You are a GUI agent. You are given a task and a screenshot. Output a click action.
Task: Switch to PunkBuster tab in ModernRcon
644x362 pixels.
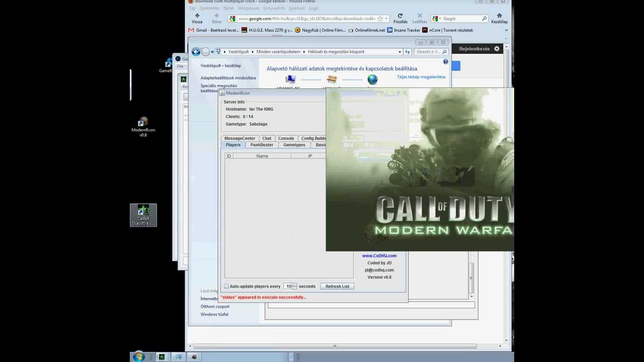tap(262, 145)
